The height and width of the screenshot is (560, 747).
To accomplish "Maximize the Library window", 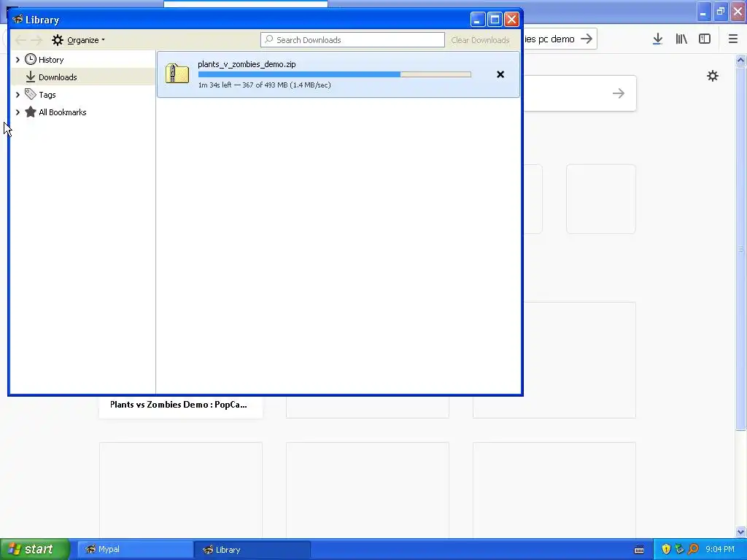I will pos(495,20).
